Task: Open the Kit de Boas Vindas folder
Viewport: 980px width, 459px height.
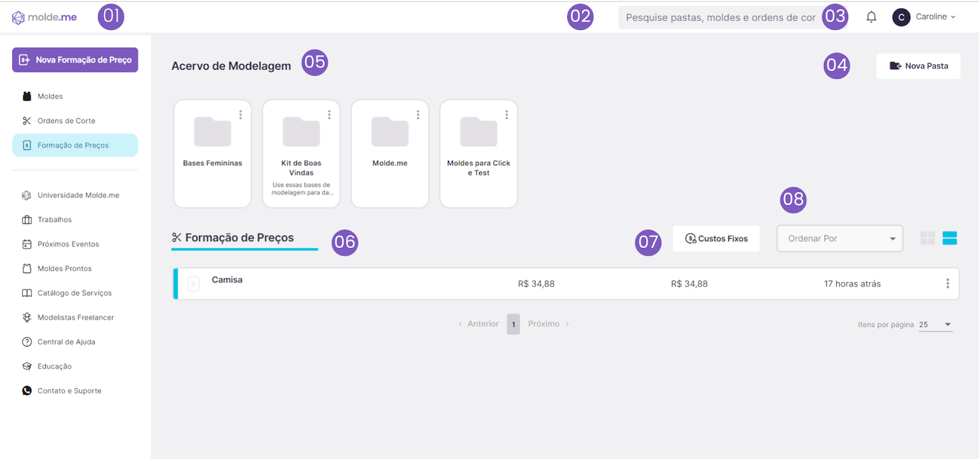Action: pos(301,154)
